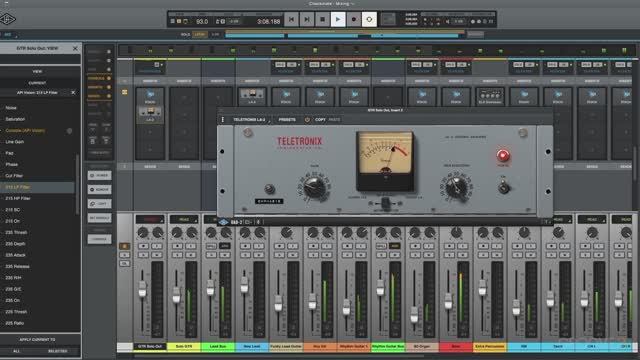Select 235 Attack in the parameter list
The image size is (640, 360).
[16, 255]
